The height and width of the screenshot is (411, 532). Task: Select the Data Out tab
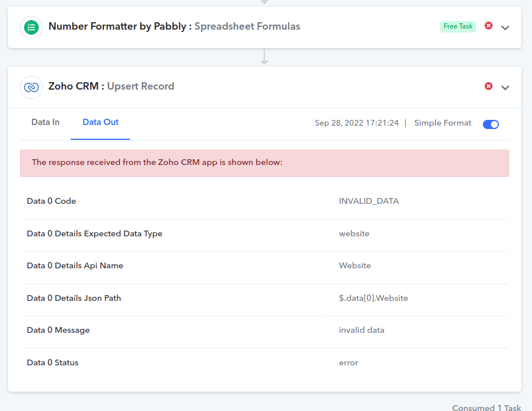pos(100,122)
